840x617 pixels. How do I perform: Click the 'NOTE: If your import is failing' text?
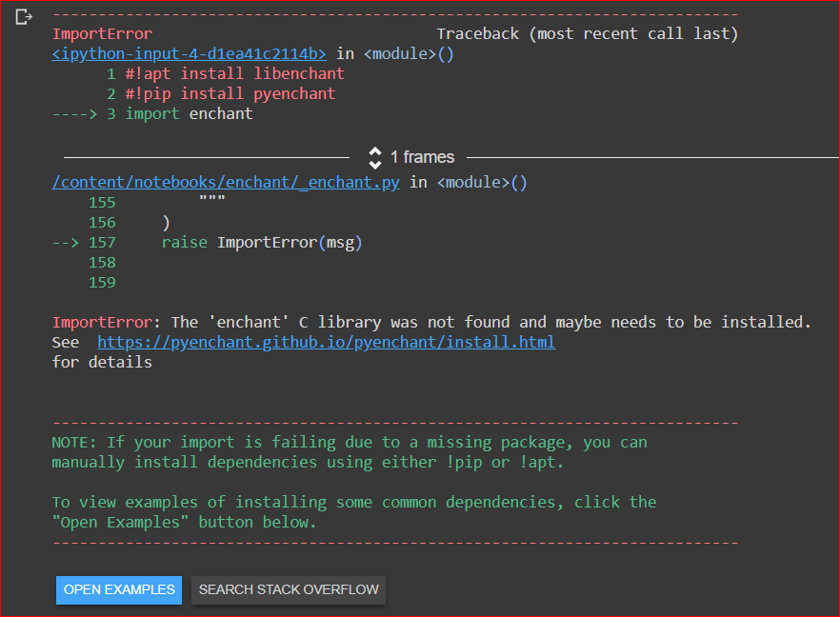(350, 443)
